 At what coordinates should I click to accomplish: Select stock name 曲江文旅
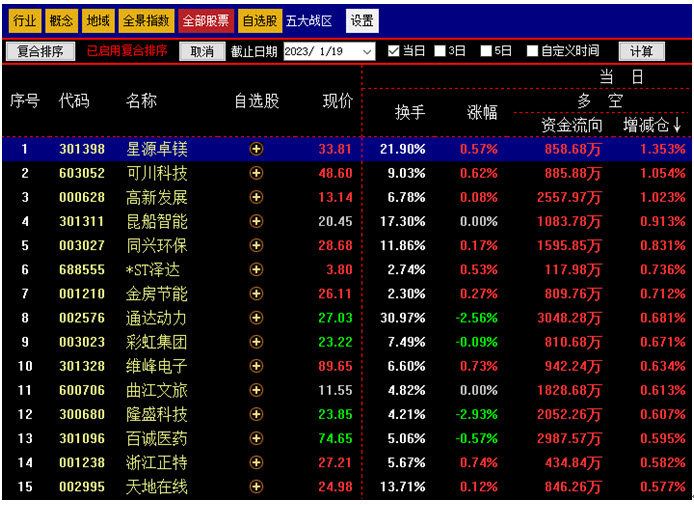pyautogui.click(x=157, y=390)
